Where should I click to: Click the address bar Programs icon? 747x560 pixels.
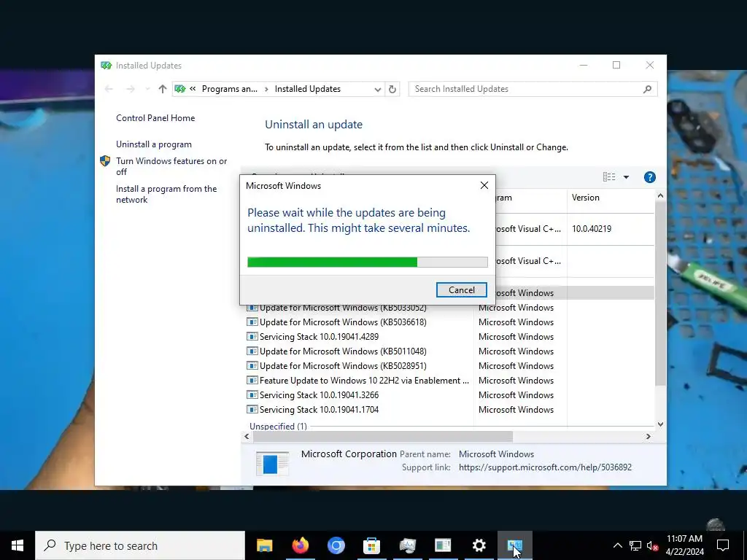(180, 89)
